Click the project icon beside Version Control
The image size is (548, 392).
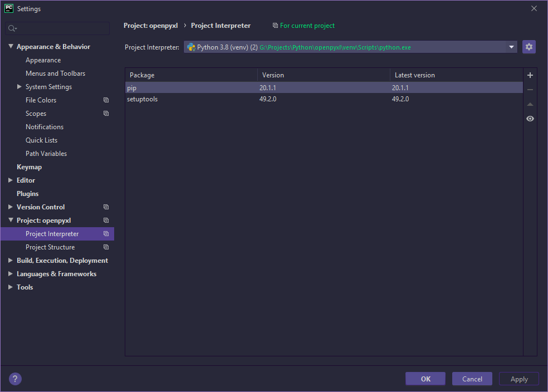(x=106, y=207)
